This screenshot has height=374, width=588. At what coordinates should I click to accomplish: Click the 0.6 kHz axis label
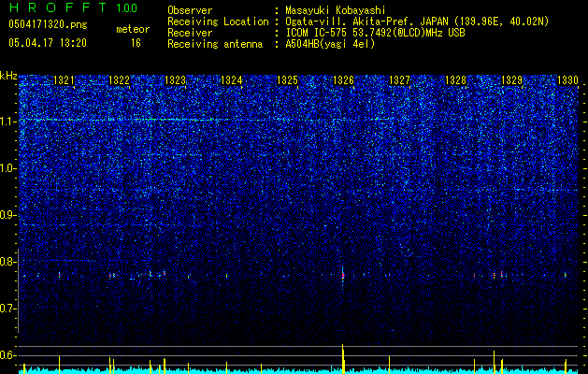[x=7, y=355]
